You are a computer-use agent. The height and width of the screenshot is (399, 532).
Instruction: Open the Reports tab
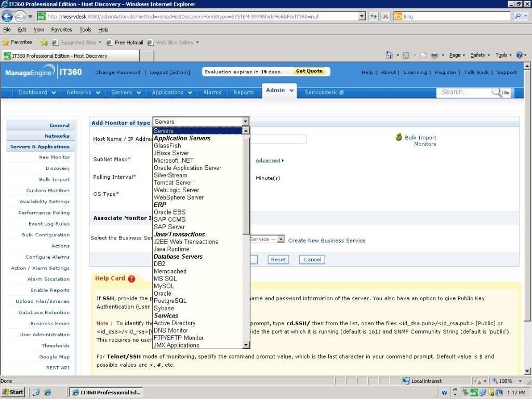(x=244, y=92)
